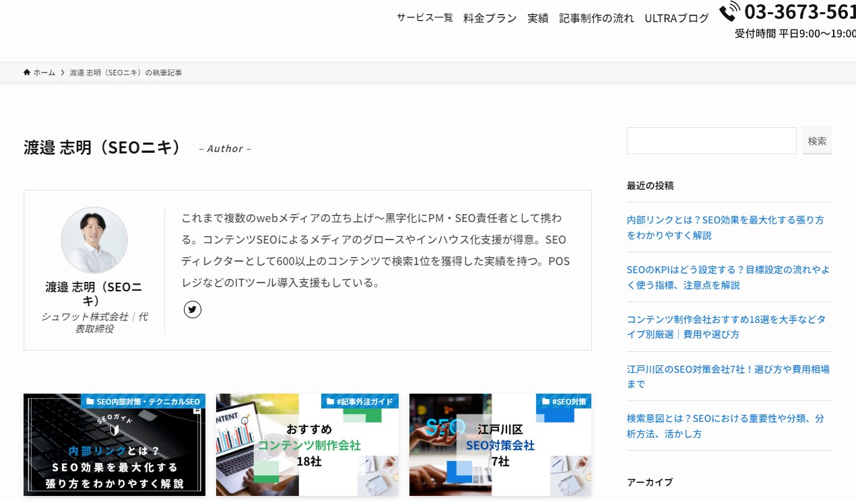
Task: Click the phone receiver icon in the header
Action: (x=729, y=13)
